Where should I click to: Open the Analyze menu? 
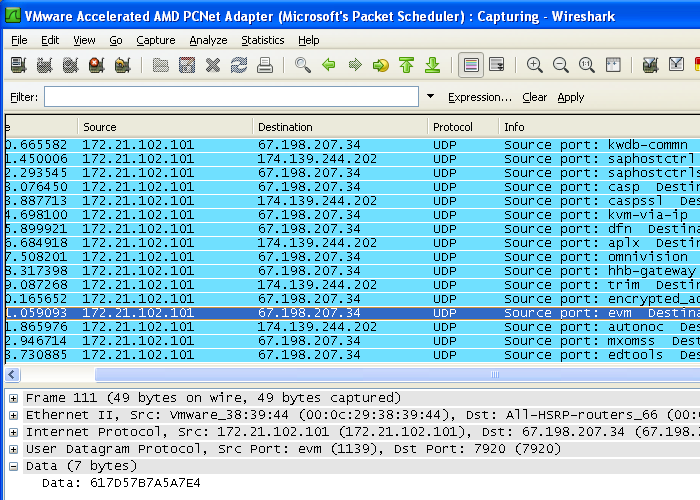tap(208, 40)
